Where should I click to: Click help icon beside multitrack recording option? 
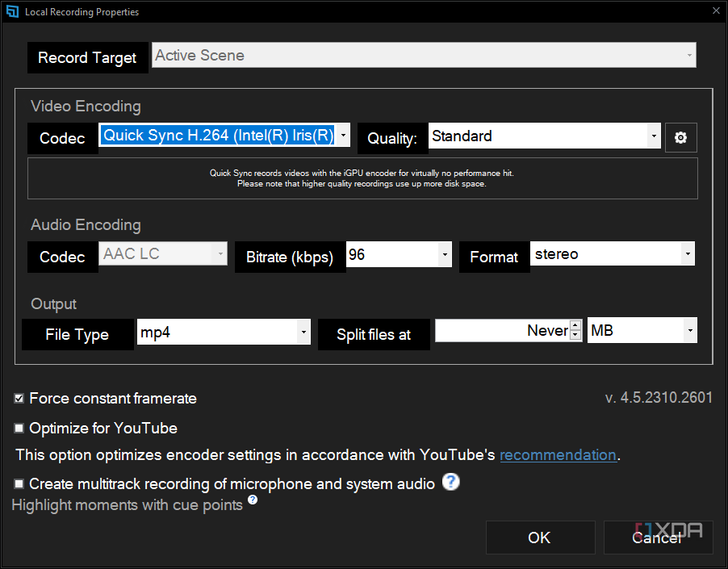[x=450, y=482]
